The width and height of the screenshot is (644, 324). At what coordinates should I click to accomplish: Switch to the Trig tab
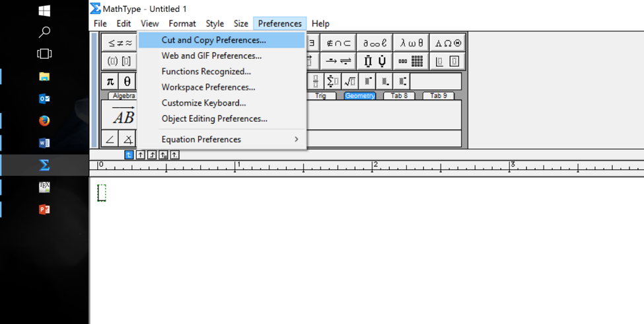(320, 96)
